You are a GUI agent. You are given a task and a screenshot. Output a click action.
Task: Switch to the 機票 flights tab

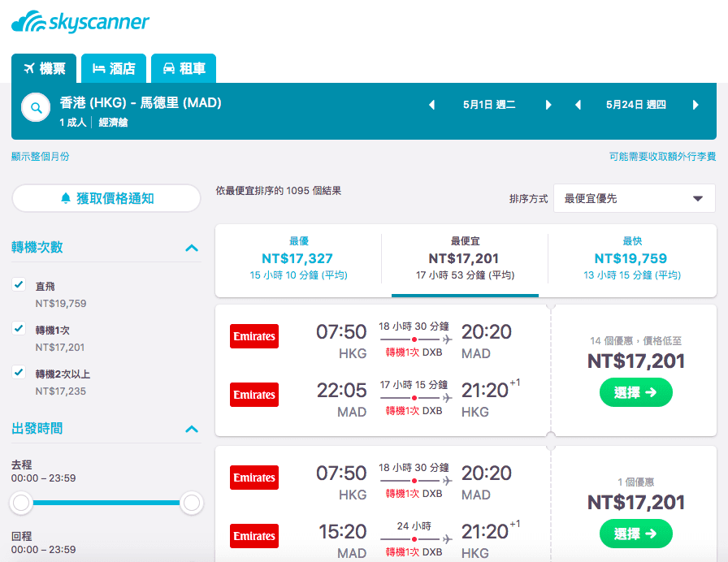[x=44, y=69]
